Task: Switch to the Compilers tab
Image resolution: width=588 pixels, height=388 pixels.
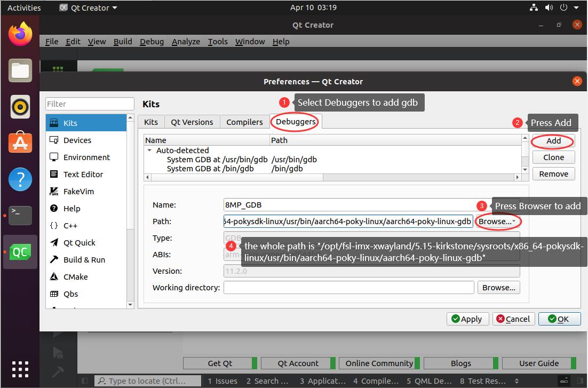Action: pos(244,122)
